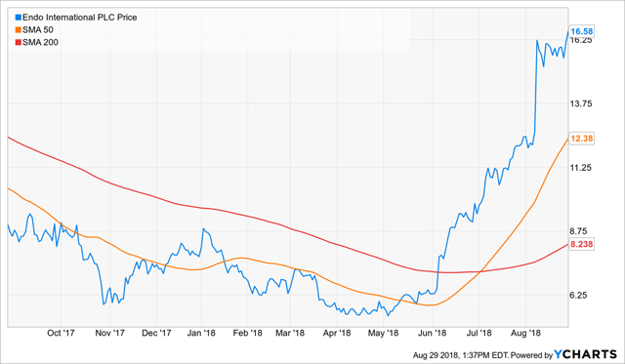Click the 16.25 y-axis label
Viewport: 625px width, 364px height.
click(581, 41)
